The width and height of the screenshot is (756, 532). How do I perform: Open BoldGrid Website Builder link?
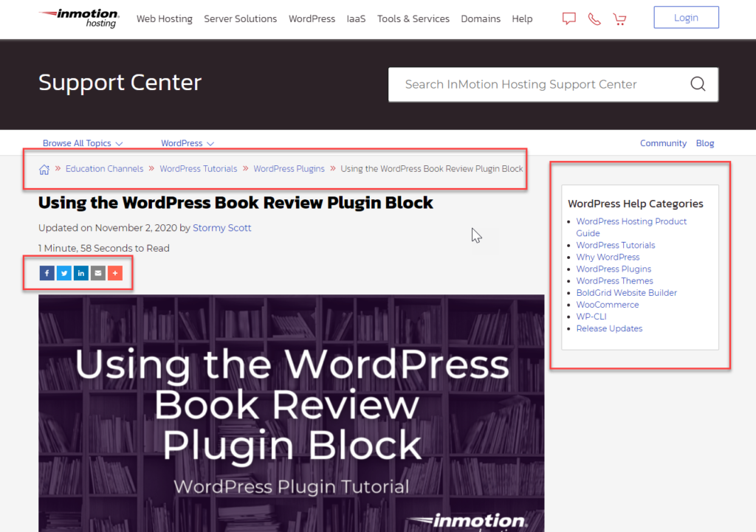pyautogui.click(x=626, y=292)
